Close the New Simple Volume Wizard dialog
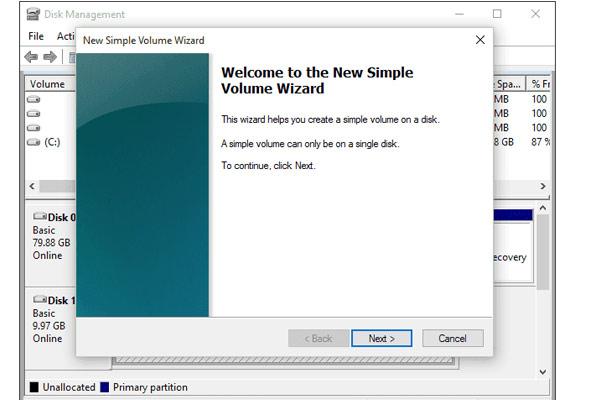Image resolution: width=600 pixels, height=400 pixels. click(480, 40)
